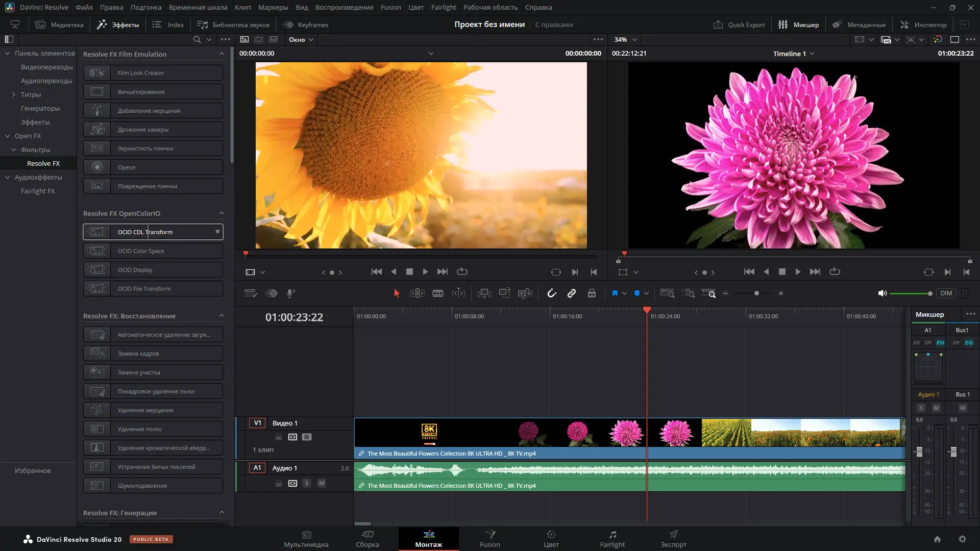The image size is (980, 551).
Task: Click the position lock icon
Action: (592, 293)
